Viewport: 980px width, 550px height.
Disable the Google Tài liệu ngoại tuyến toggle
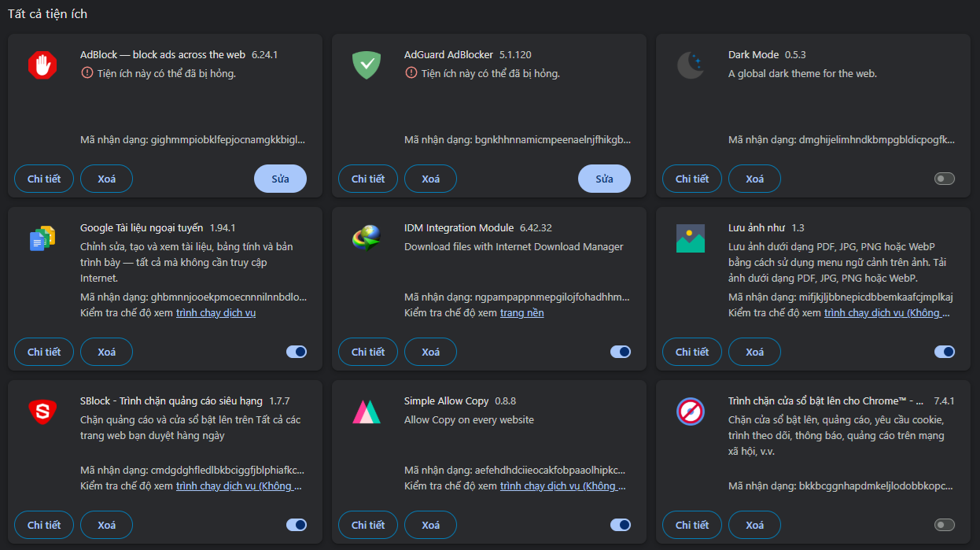[x=296, y=352]
